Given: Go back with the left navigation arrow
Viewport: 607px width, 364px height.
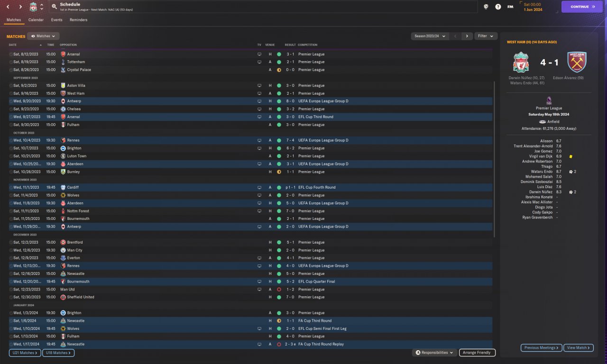Looking at the screenshot, I should tap(8, 7).
